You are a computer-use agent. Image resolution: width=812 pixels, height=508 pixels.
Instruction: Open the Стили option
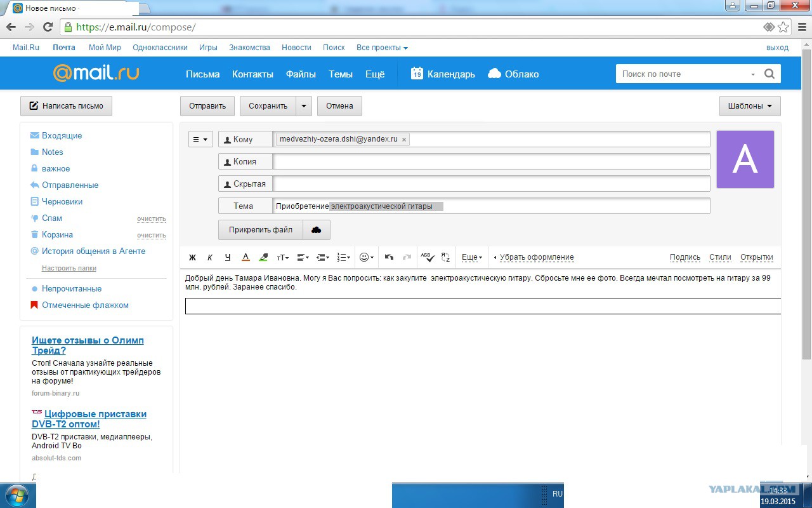pos(720,258)
